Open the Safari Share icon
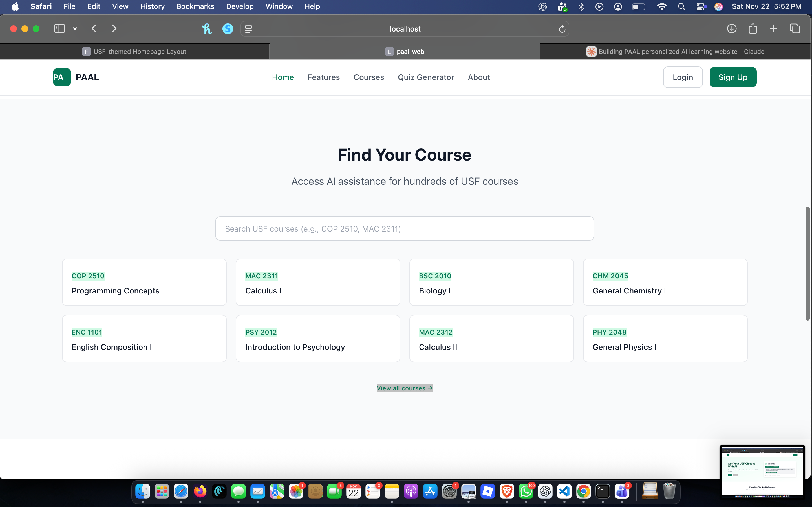The image size is (812, 507). tap(753, 28)
